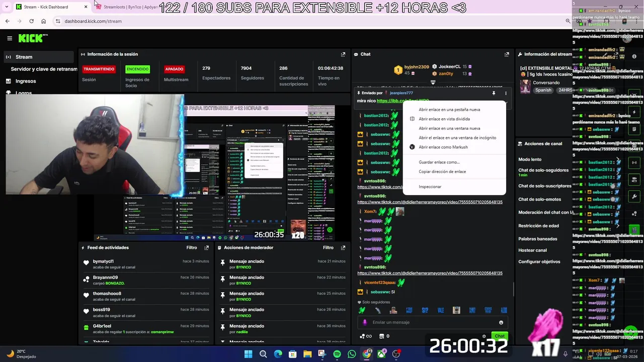Screen dimensions: 644x362
Task: Open 'Modo lento' channel action
Action: (530, 159)
